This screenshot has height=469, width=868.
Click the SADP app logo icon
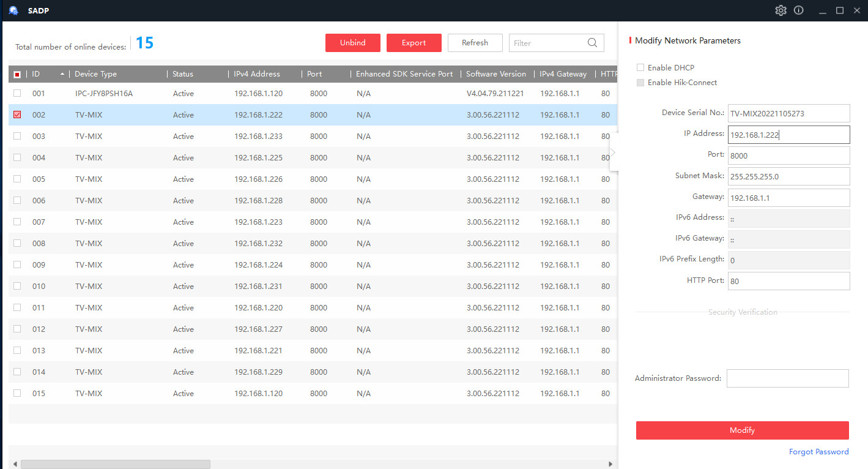[x=13, y=10]
